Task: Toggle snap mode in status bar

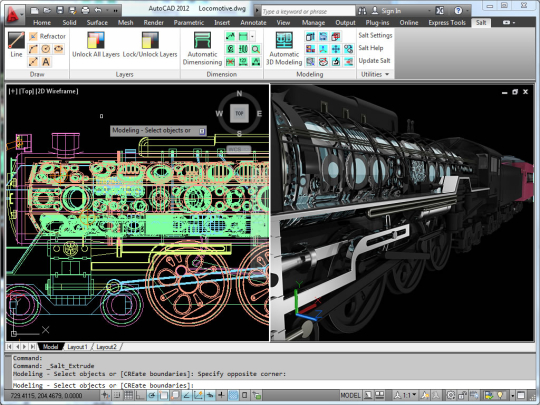Action: 116,395
